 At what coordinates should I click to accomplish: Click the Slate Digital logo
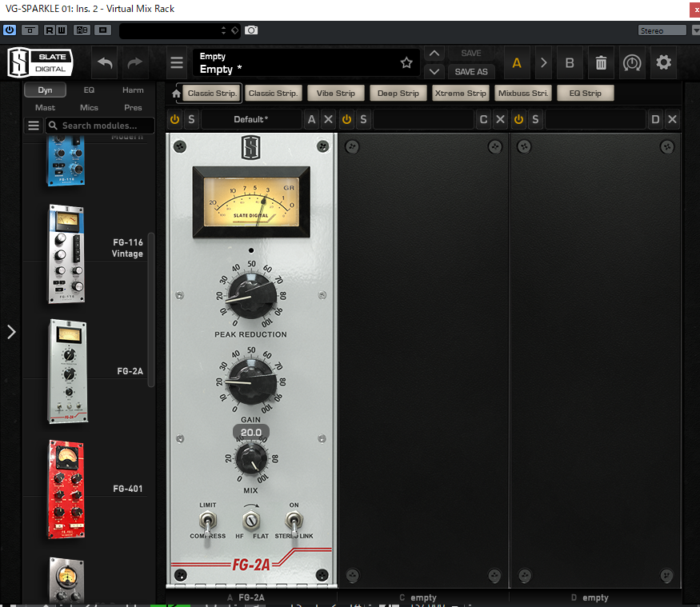pyautogui.click(x=40, y=62)
